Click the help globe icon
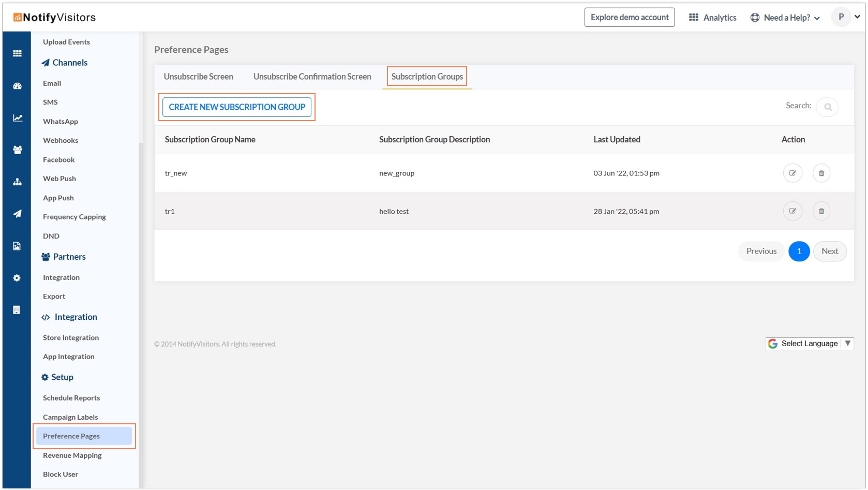 pos(755,18)
